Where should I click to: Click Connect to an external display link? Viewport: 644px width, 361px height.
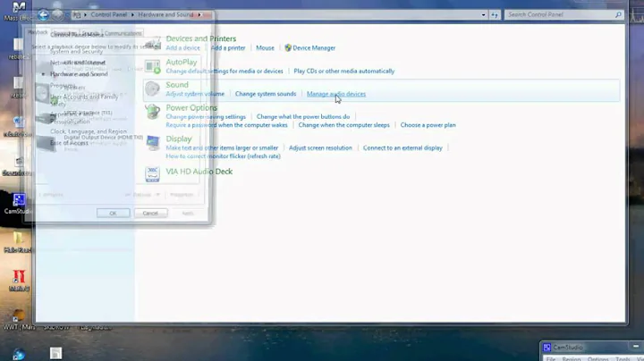pos(402,148)
